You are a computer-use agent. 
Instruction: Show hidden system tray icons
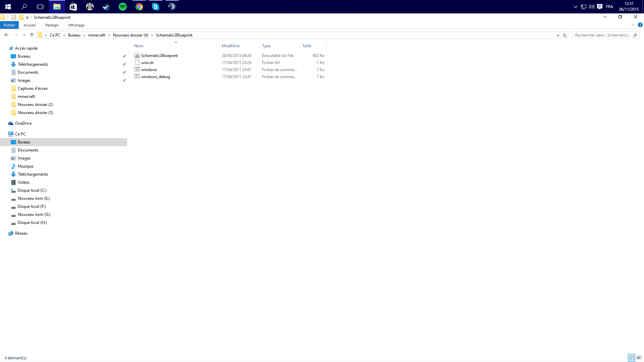click(576, 7)
